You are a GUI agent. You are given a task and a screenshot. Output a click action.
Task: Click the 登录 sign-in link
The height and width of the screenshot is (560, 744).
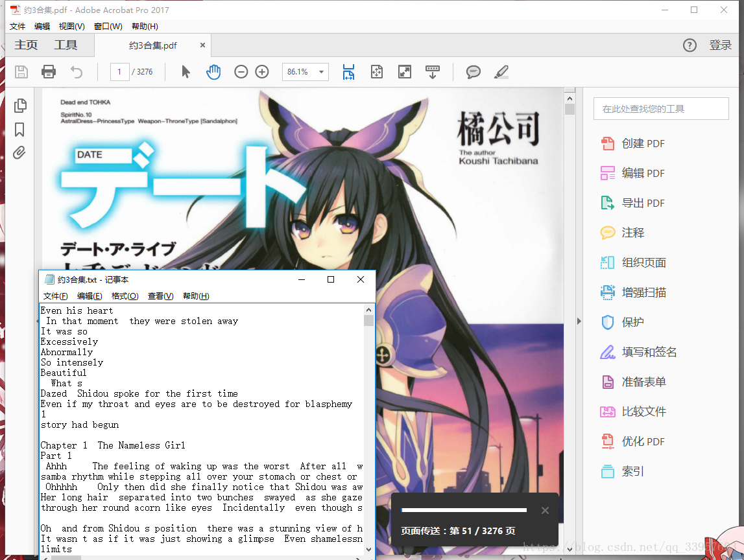[720, 45]
